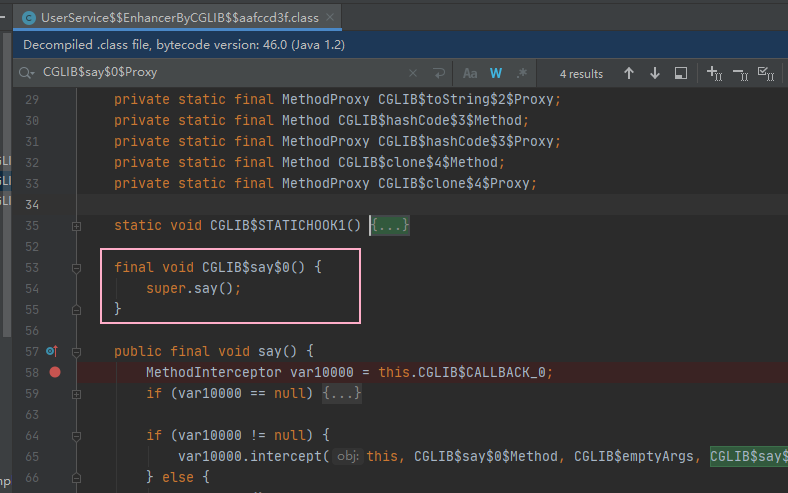
Task: Click the obj: parameter hint on line 65
Action: pyautogui.click(x=347, y=456)
